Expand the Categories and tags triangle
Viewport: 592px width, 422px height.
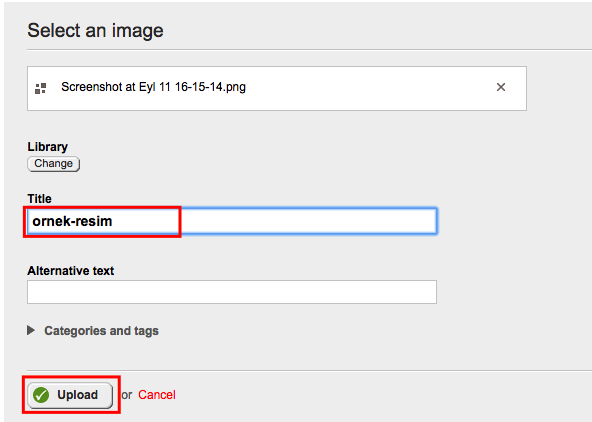click(x=31, y=331)
